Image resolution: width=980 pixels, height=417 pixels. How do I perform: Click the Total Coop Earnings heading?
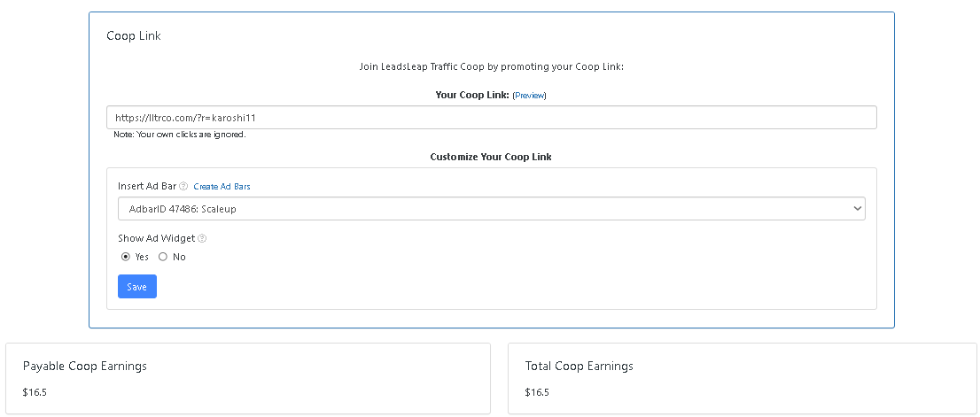point(579,366)
